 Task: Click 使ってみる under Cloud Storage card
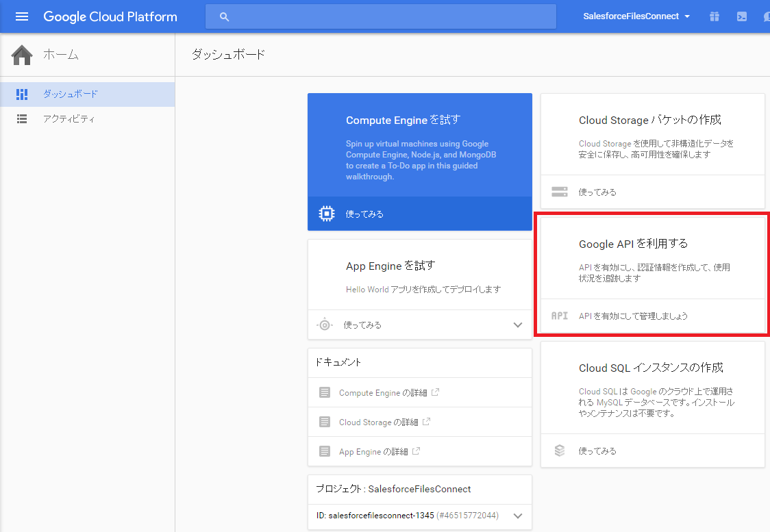tap(597, 192)
